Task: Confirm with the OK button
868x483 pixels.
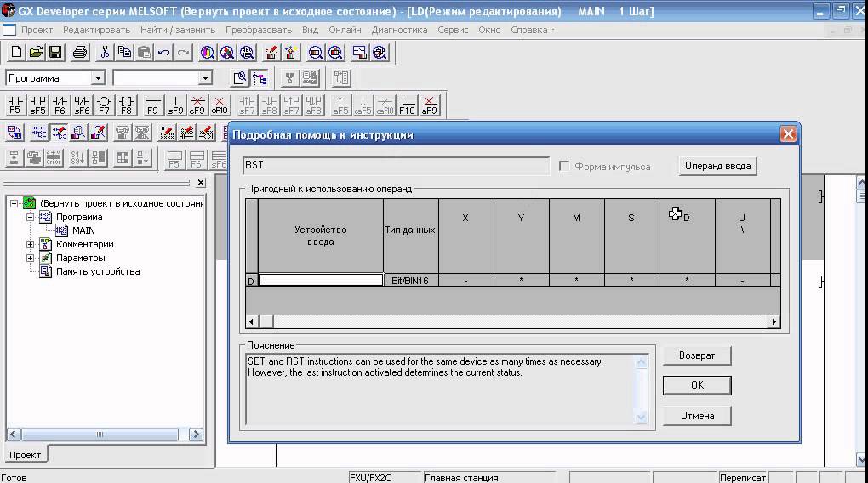Action: pyautogui.click(x=697, y=385)
